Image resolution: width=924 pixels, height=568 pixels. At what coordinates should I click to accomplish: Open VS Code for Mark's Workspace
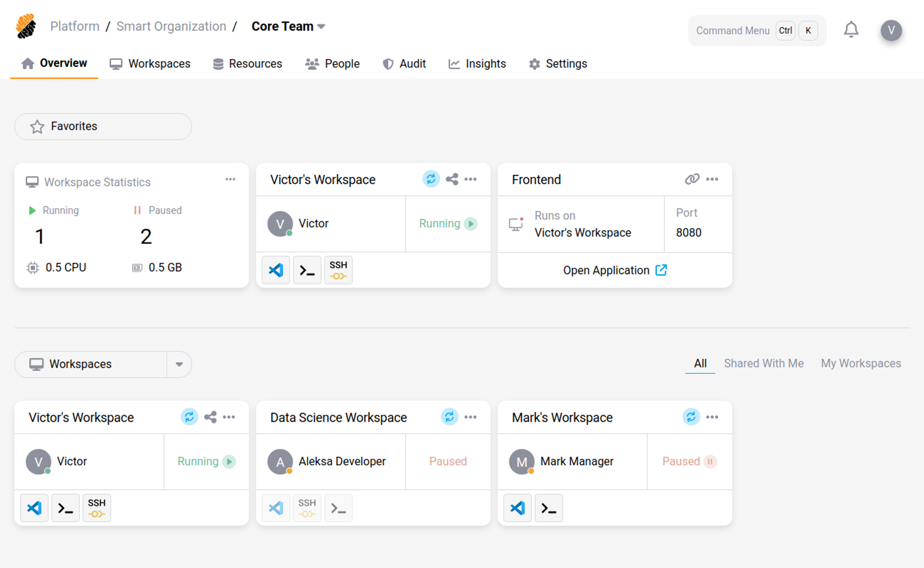(517, 508)
